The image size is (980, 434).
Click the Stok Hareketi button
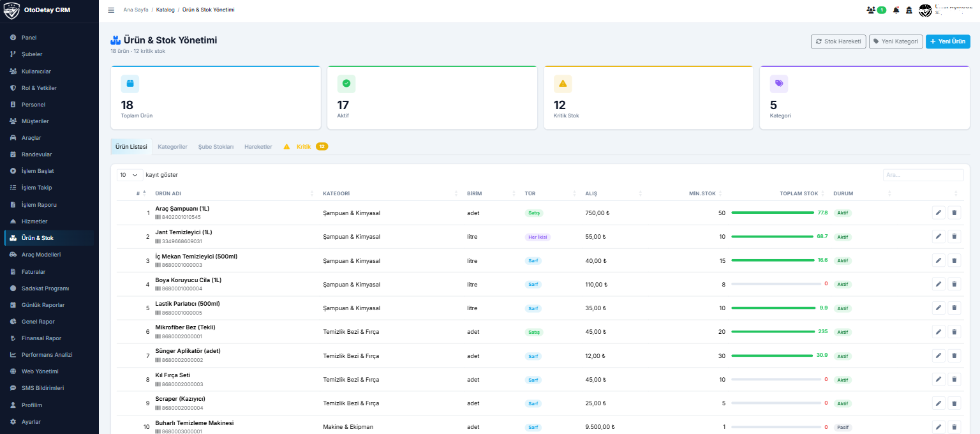click(838, 41)
